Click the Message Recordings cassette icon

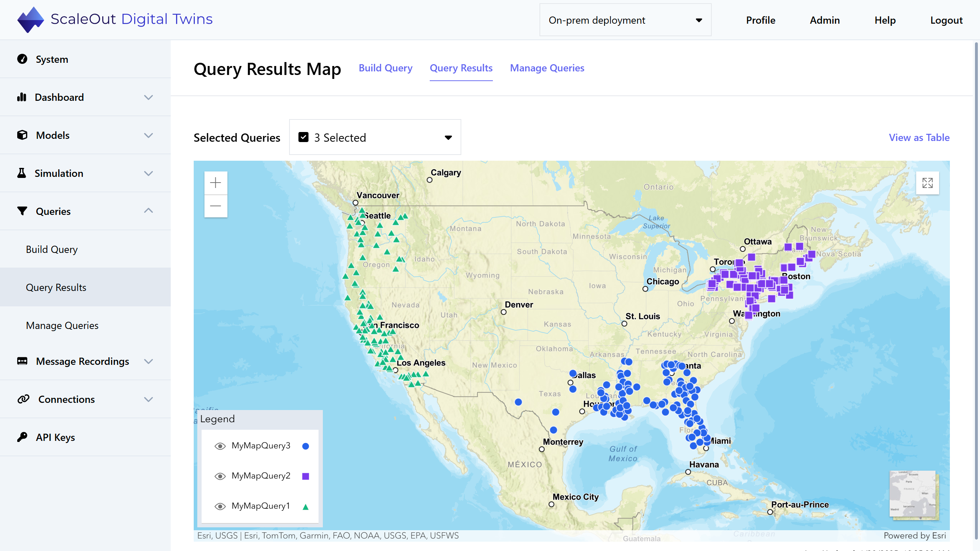[23, 361]
